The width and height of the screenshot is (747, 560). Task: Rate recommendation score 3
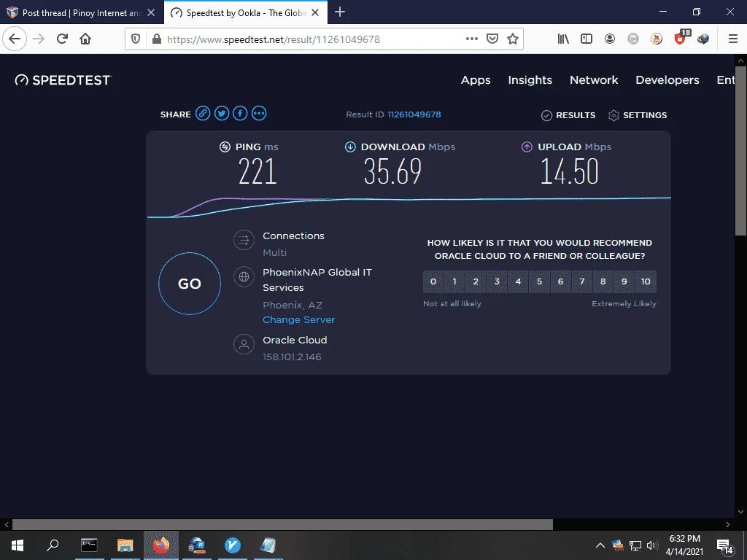(497, 281)
